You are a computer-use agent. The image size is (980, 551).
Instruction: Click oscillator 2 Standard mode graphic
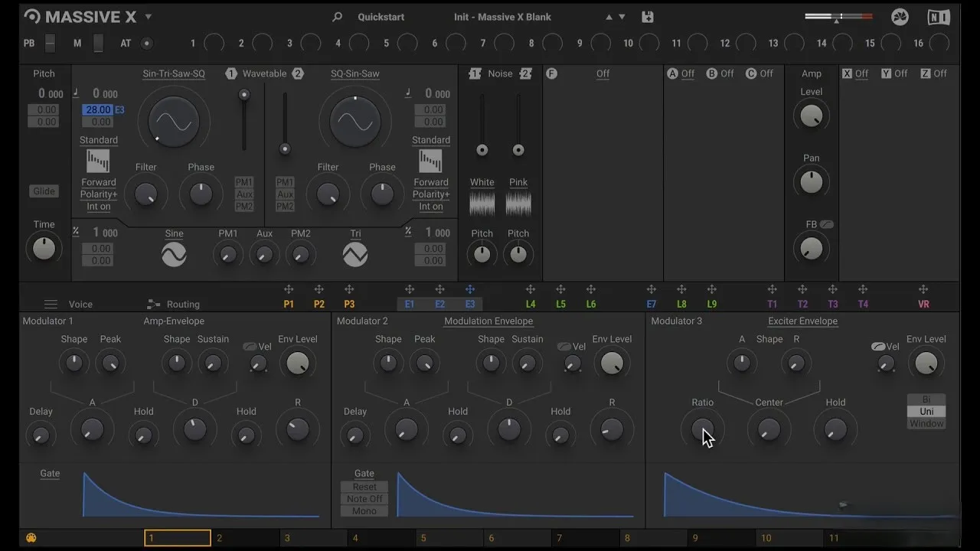click(430, 161)
